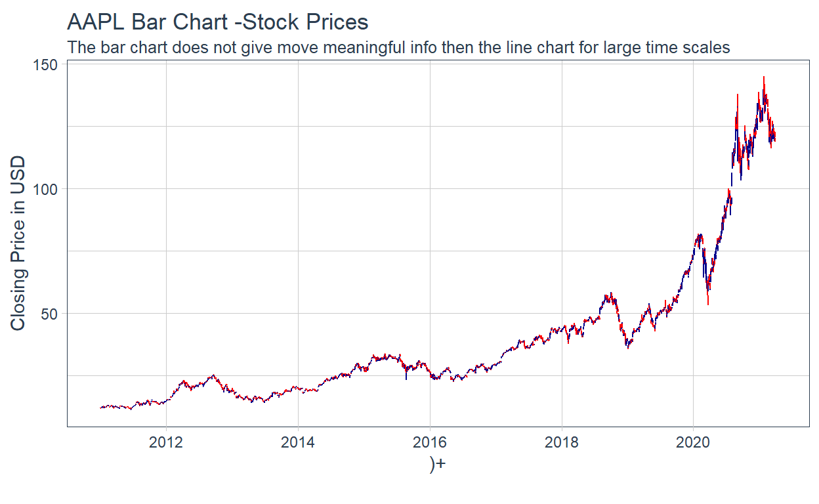The height and width of the screenshot is (504, 819).
Task: Click the 2012 price hump peak
Action: point(212,375)
